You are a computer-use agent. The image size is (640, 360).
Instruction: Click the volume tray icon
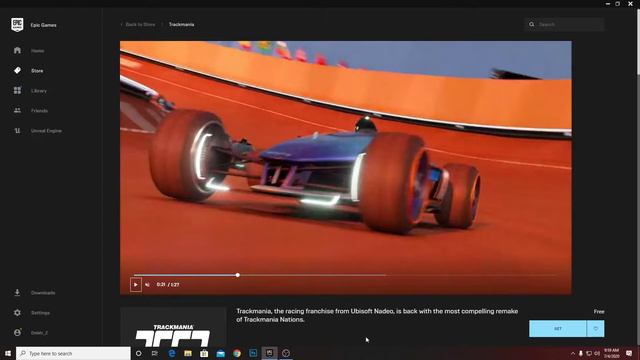point(597,353)
